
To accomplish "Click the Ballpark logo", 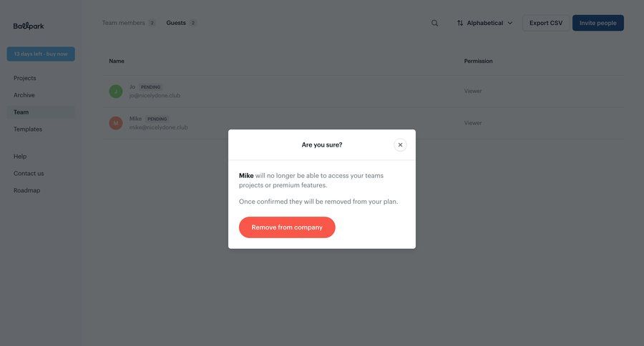I will 29,26.
